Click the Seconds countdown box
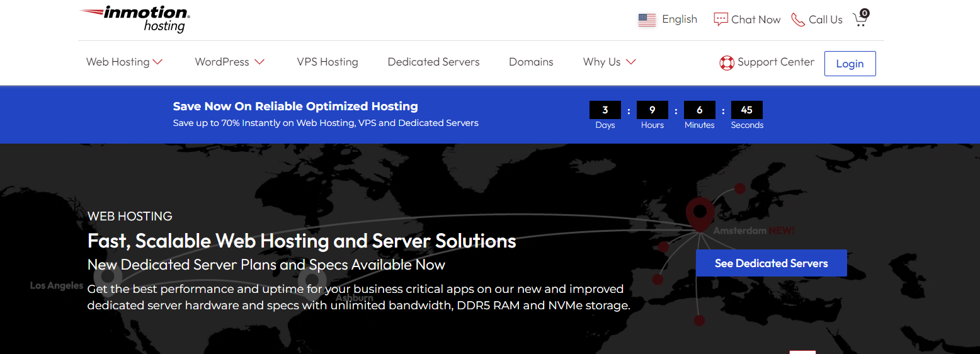The width and height of the screenshot is (980, 354). coord(747,110)
